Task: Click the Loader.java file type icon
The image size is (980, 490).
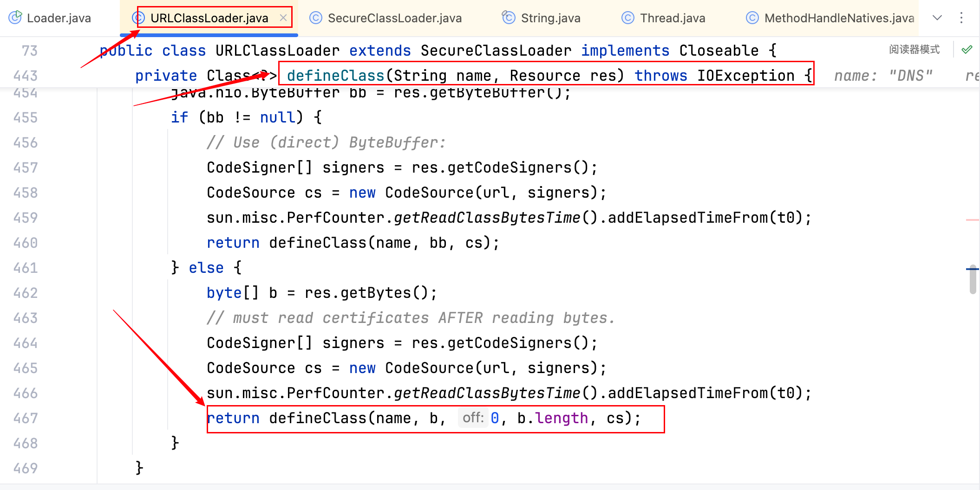Action: [15, 18]
